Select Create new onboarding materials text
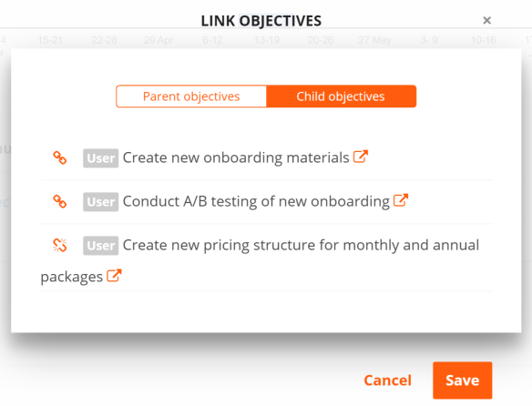Viewport: 532px width, 406px height. 236,157
